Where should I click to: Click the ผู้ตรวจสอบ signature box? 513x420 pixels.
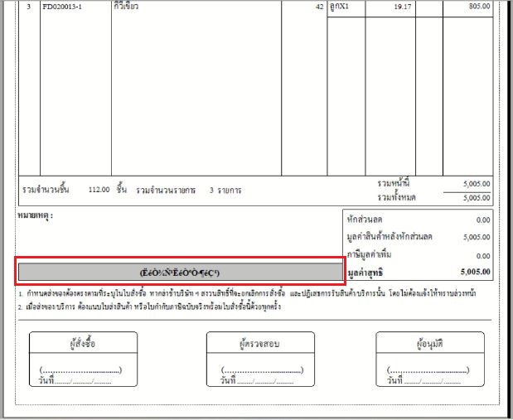[x=261, y=359]
